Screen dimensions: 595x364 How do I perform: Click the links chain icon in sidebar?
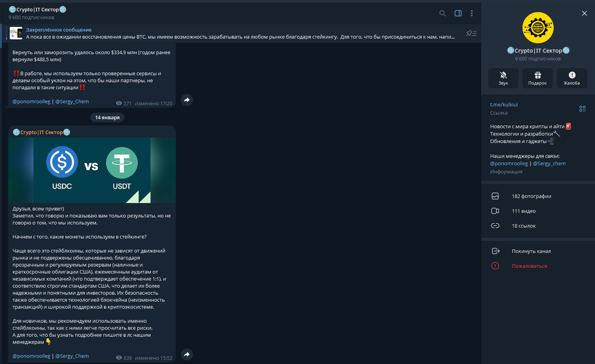click(495, 226)
